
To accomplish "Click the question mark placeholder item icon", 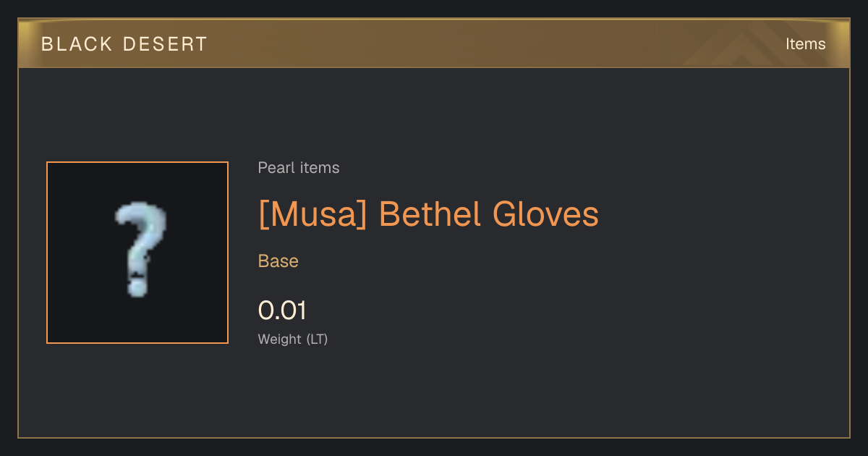I will tap(140, 251).
